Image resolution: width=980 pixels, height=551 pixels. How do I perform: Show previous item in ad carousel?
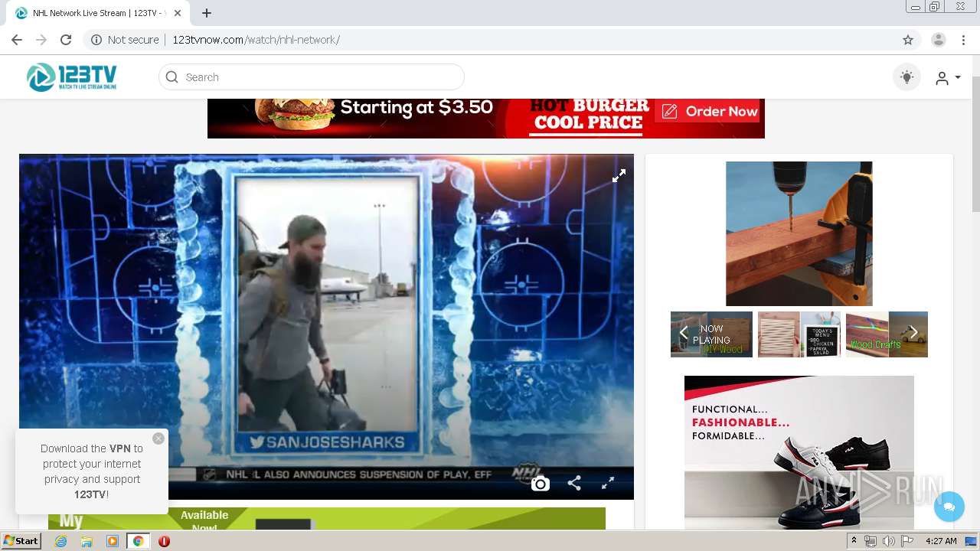point(684,333)
